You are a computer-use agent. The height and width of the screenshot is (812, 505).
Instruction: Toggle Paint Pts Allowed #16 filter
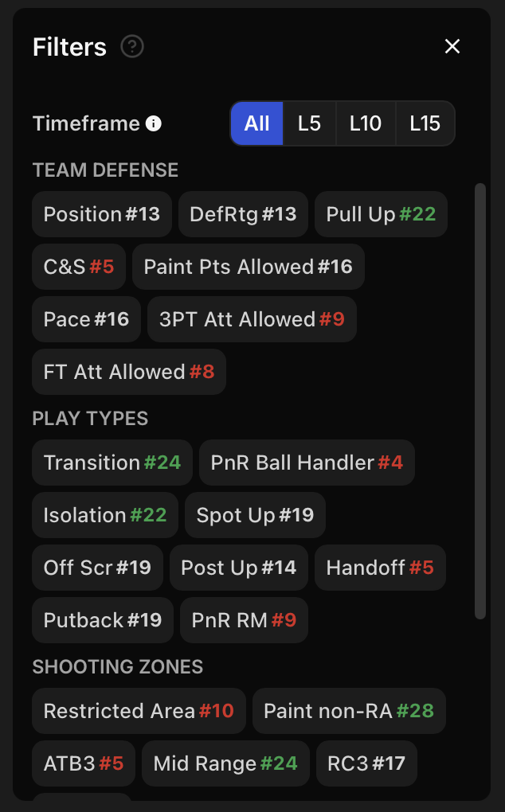[248, 267]
